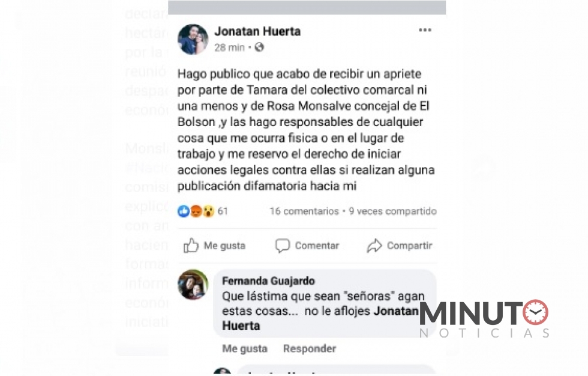
Task: Open the 61 reactions count
Action: coord(223,211)
